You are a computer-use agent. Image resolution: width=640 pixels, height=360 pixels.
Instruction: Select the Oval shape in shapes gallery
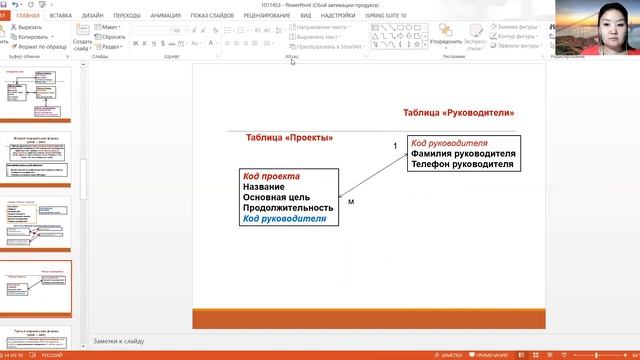409,28
